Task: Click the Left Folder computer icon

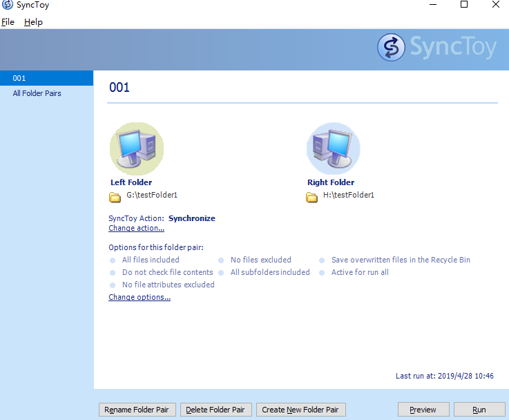Action: coord(137,149)
